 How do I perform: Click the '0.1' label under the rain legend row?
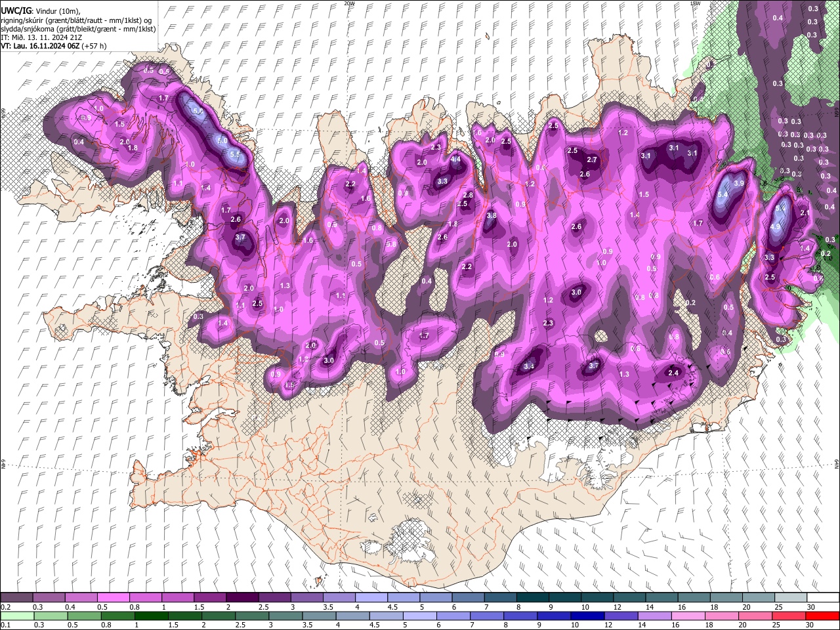[x=5, y=625]
